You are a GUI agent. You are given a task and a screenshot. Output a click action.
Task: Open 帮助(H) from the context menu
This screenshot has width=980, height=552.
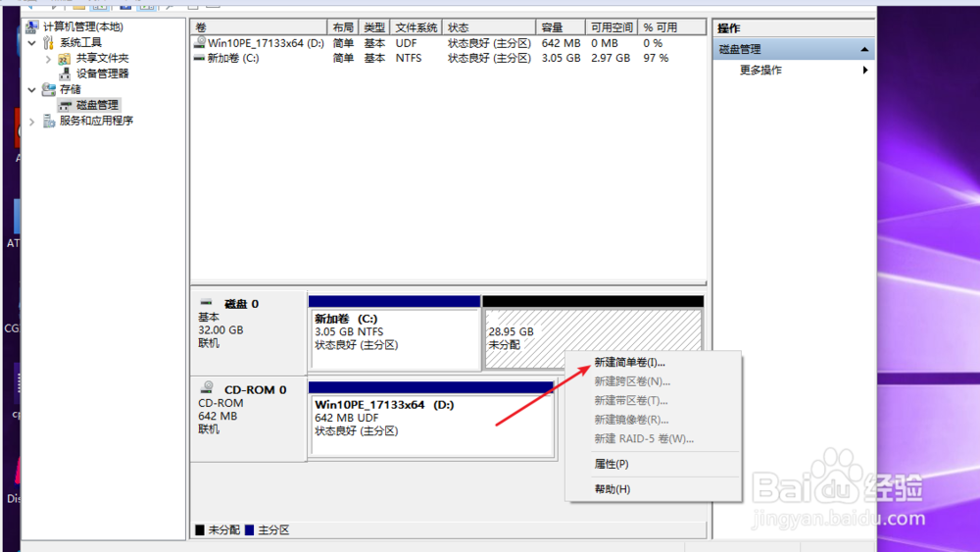click(x=612, y=489)
